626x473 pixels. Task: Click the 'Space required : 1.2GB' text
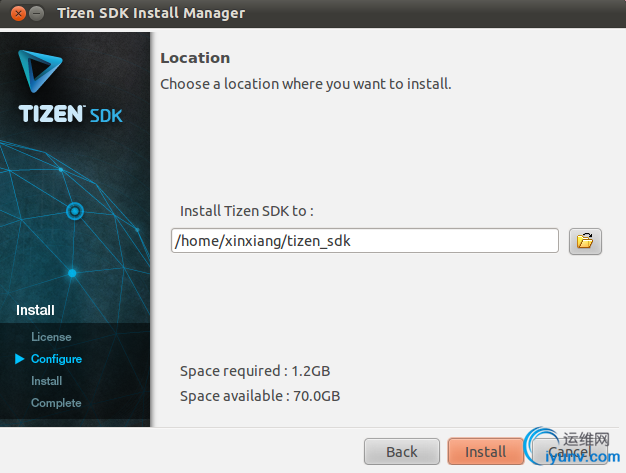(255, 371)
